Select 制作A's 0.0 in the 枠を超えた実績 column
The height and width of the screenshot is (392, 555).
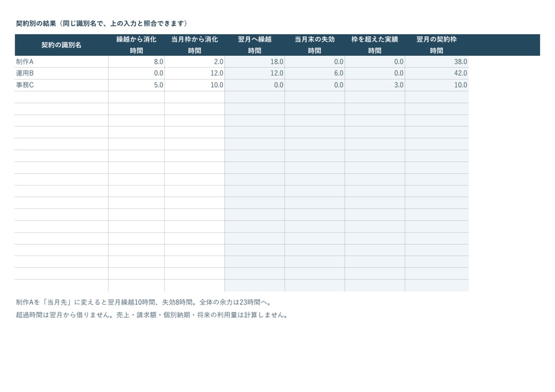[x=375, y=62]
